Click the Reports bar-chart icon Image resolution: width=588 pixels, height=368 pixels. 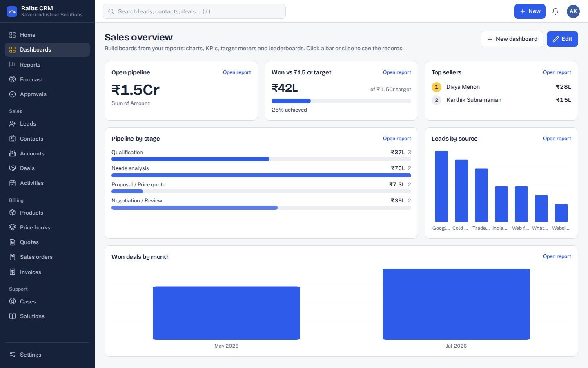(x=13, y=65)
